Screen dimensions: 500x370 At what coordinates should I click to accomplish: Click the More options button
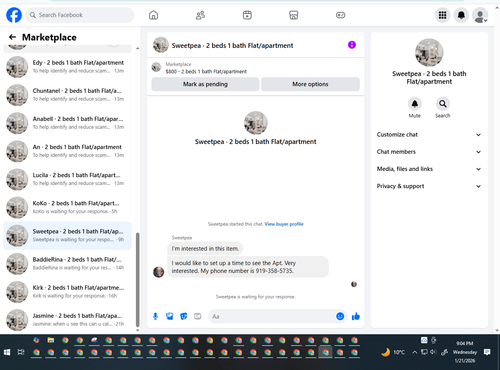click(310, 84)
